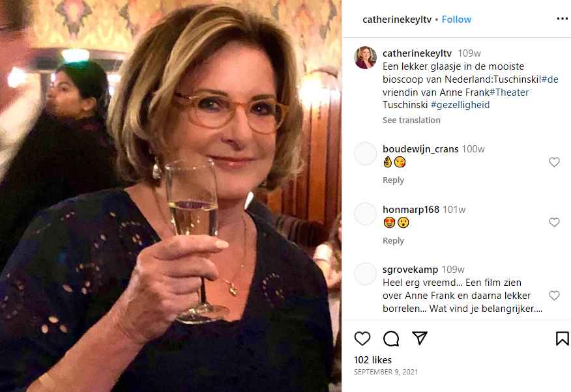Open honmarp168's profile avatar
Viewport: 571px width, 392px height.
[x=365, y=214]
